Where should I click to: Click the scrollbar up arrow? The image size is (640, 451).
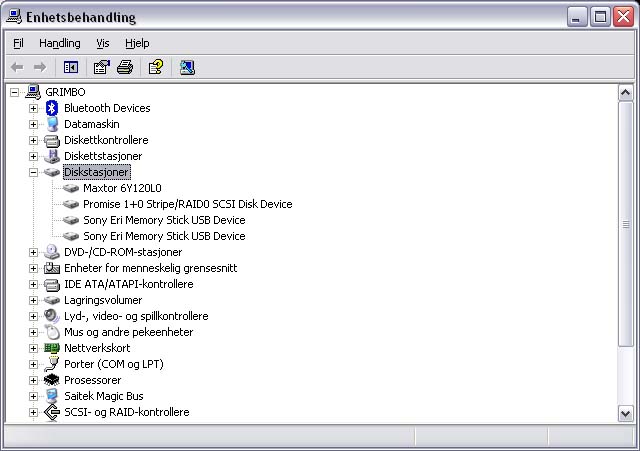625,93
